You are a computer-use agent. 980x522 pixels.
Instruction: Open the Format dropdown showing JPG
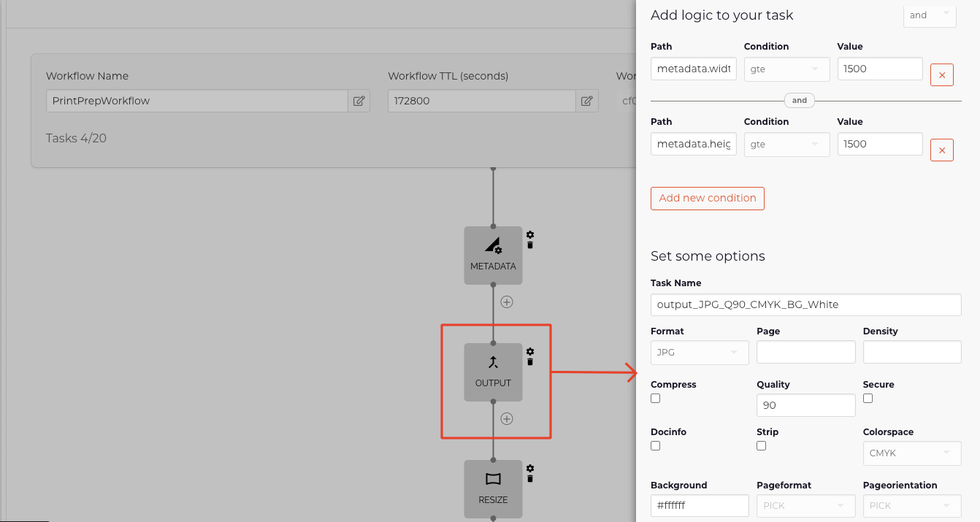tap(699, 352)
